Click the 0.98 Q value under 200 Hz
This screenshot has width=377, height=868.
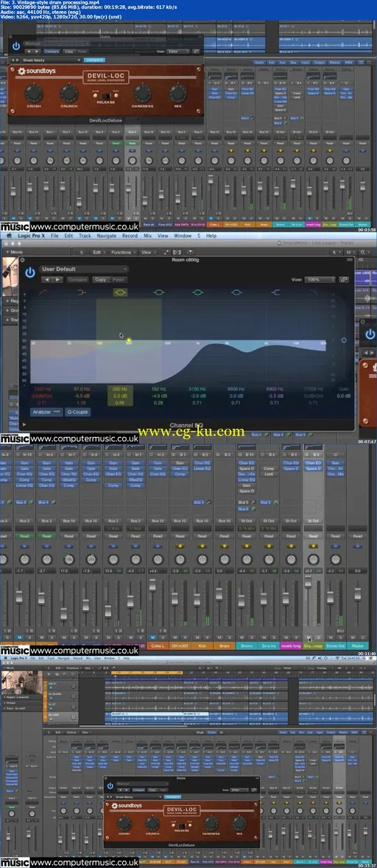120,402
